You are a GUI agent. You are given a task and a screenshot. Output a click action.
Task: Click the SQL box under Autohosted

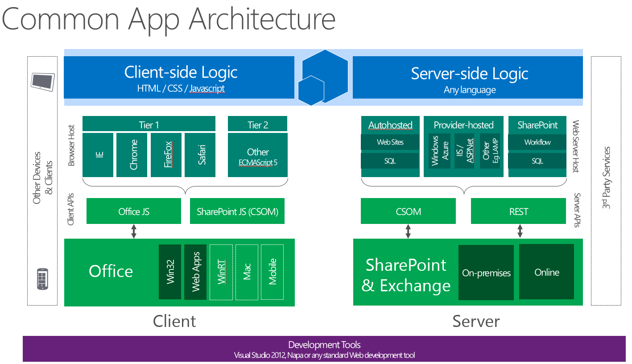390,161
